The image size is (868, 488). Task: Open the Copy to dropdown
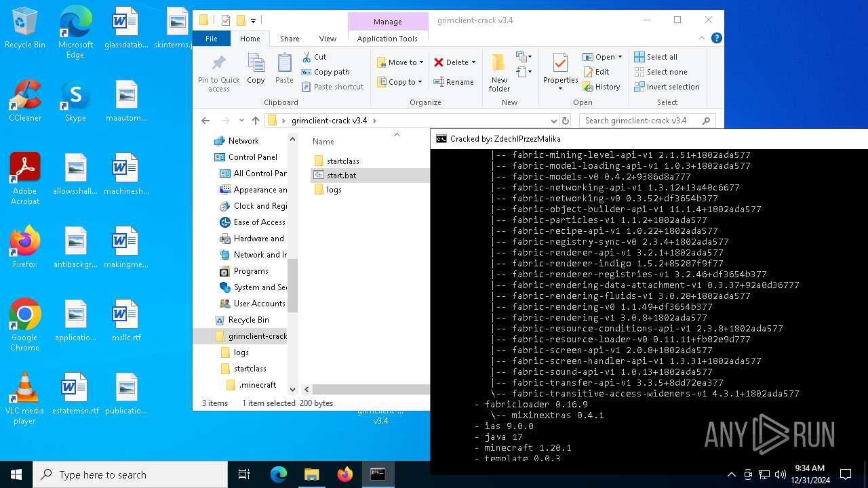click(x=400, y=82)
